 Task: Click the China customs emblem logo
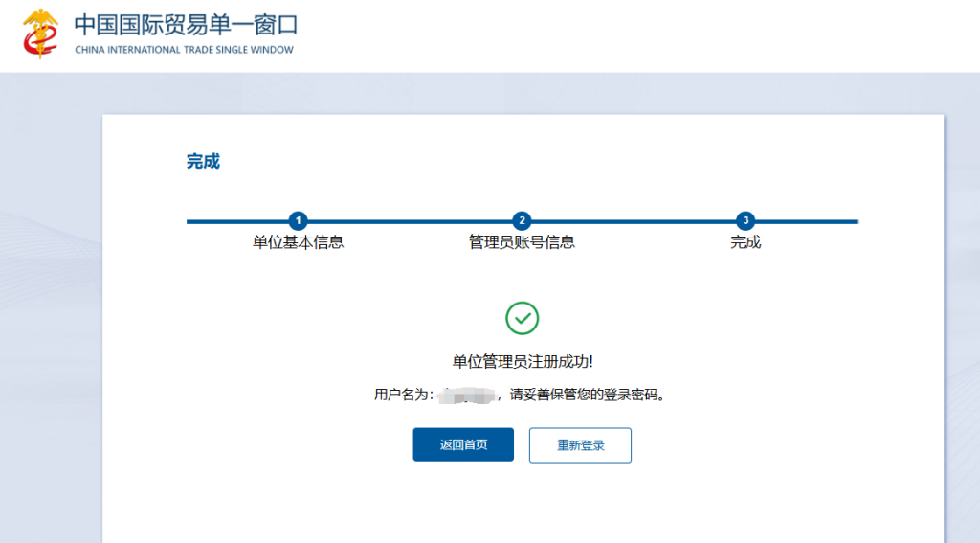[x=40, y=34]
